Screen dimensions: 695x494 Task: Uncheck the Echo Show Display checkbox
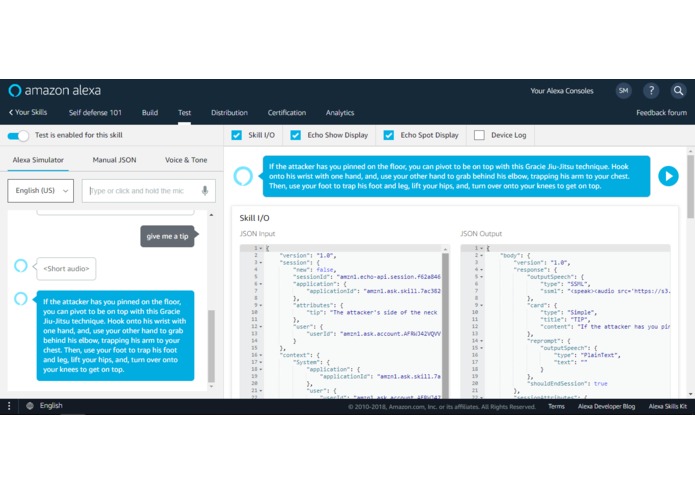296,135
